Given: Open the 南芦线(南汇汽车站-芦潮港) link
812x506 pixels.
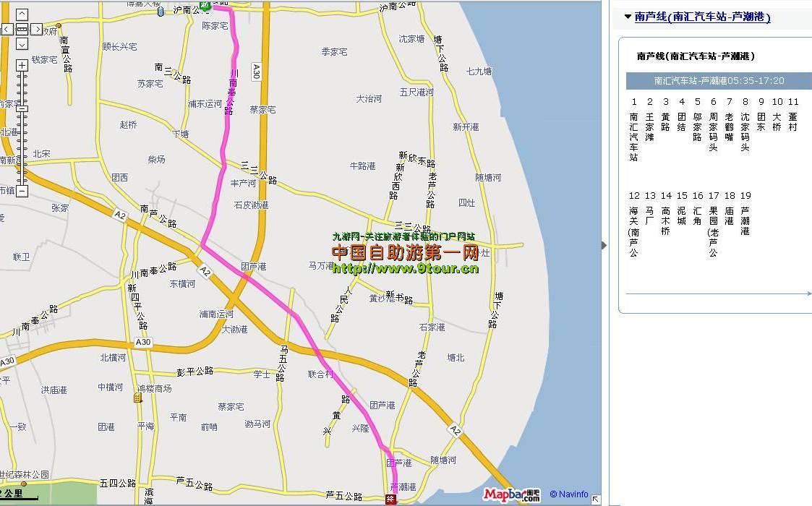Looking at the screenshot, I should click(702, 17).
